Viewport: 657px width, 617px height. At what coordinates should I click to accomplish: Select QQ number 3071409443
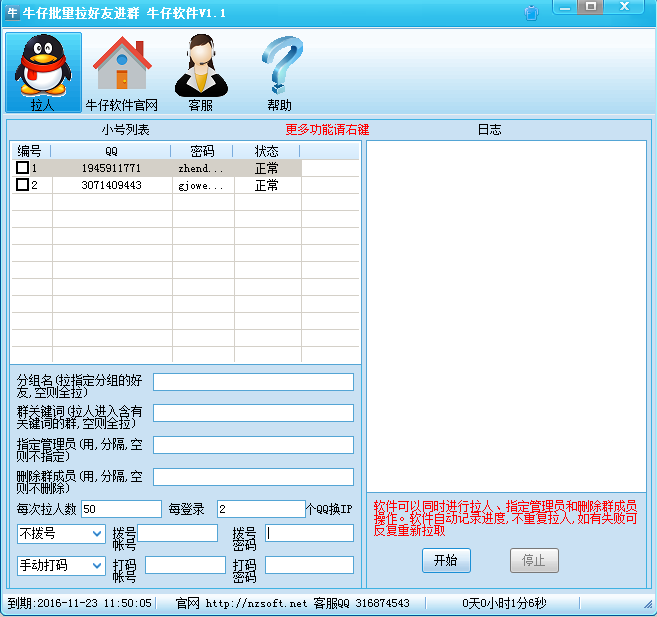[x=111, y=185]
